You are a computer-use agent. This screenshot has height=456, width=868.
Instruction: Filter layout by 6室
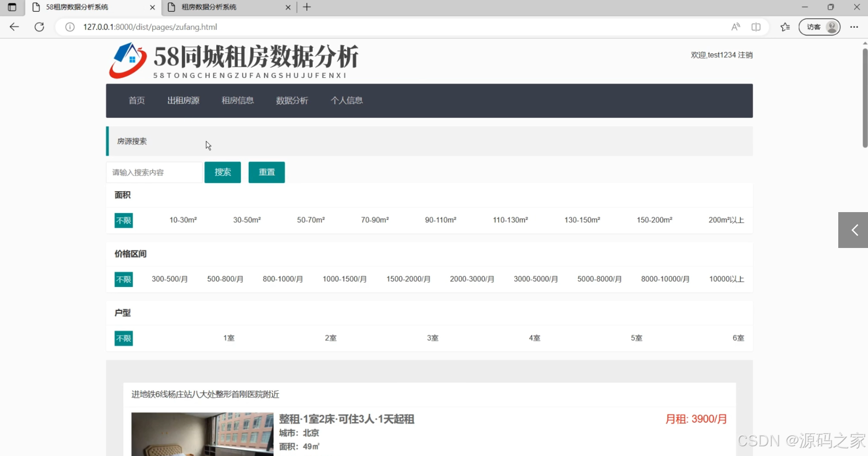(x=738, y=338)
